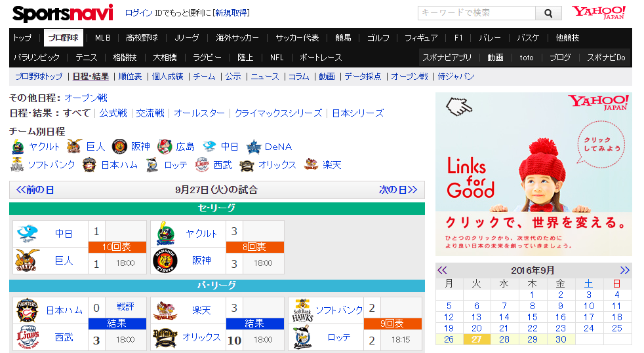
Task: Click Chunichi logo in Central League game box
Action: click(x=27, y=234)
